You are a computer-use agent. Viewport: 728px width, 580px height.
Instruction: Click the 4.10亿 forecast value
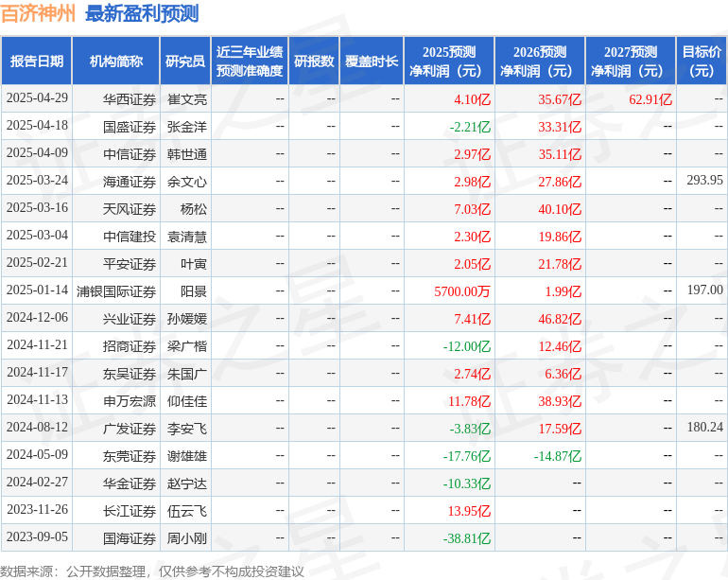(x=472, y=99)
